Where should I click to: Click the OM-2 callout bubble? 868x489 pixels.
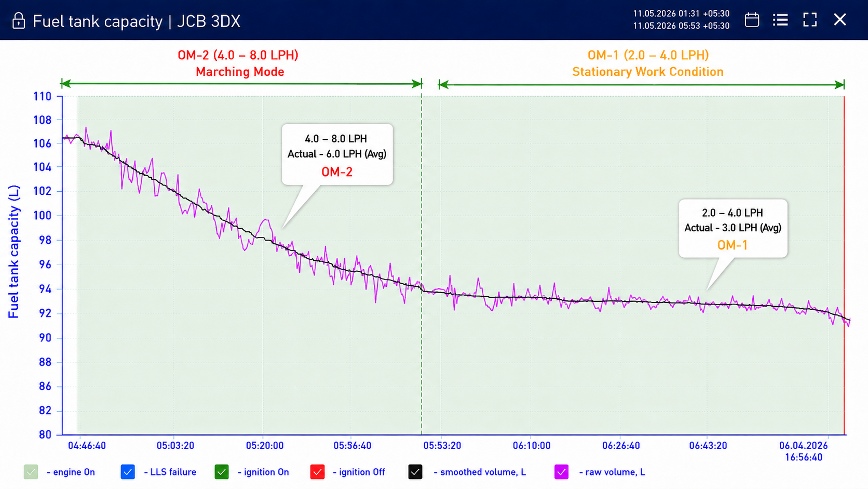click(x=337, y=154)
